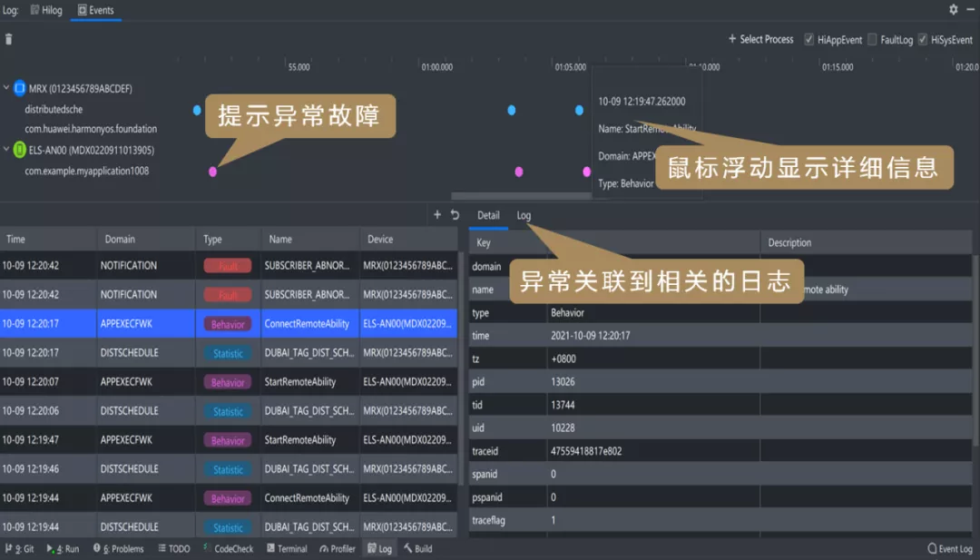Screen dimensions: 980x560
Task: Open the Profiler tool window
Action: point(338,549)
